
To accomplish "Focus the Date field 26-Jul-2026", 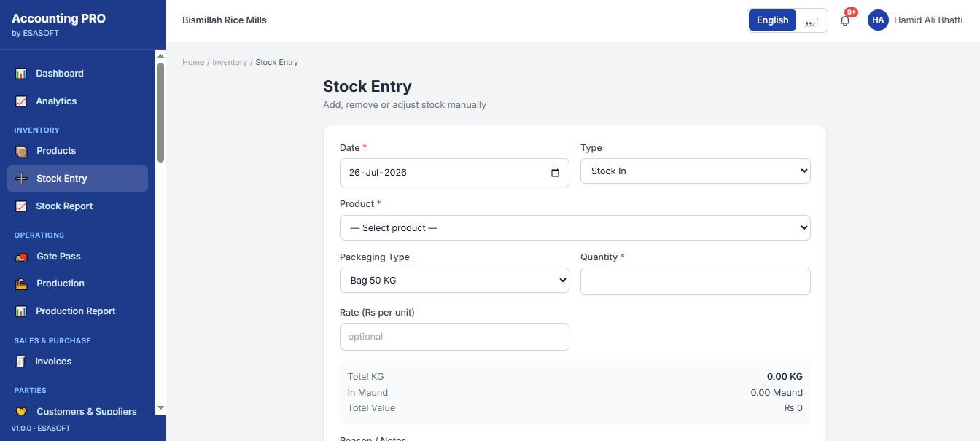I will (x=454, y=173).
